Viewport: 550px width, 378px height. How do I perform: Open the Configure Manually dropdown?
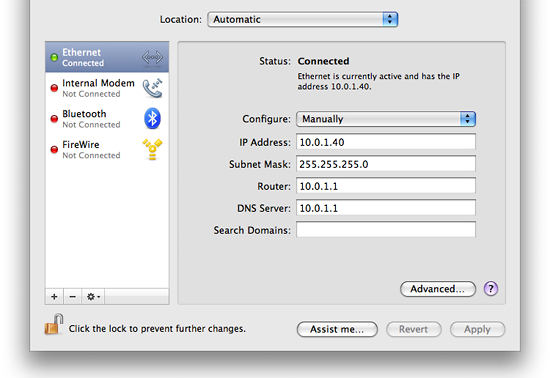pyautogui.click(x=386, y=119)
